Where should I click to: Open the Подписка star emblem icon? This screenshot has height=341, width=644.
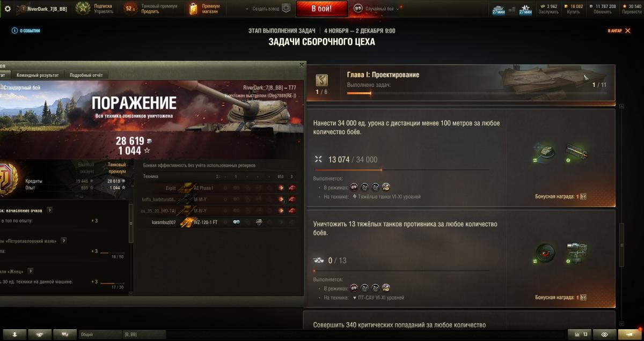click(x=83, y=8)
